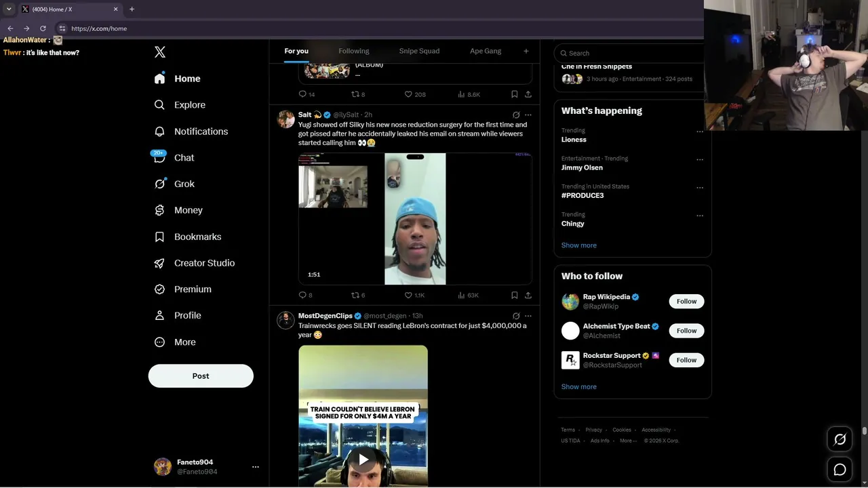Open account menu beside Faneto904
This screenshot has width=868, height=488.
pyautogui.click(x=256, y=467)
